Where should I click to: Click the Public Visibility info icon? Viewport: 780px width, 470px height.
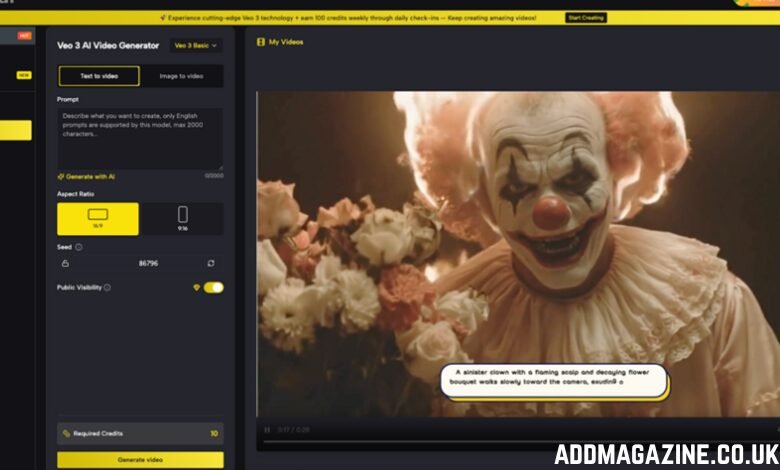(x=107, y=287)
